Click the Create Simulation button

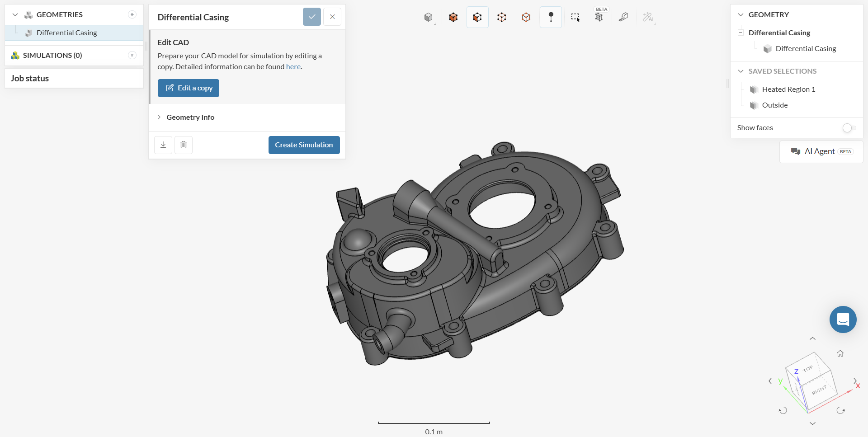304,145
